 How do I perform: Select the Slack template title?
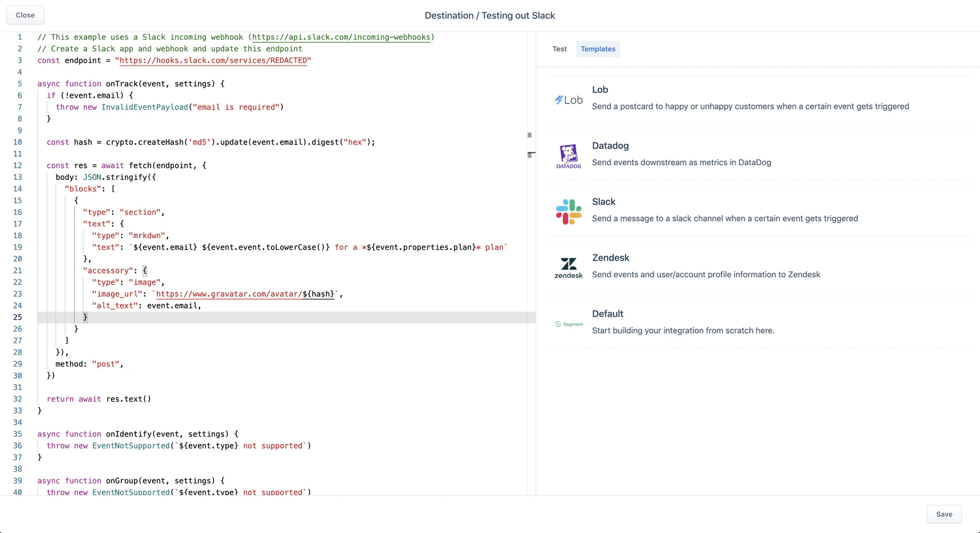(603, 202)
